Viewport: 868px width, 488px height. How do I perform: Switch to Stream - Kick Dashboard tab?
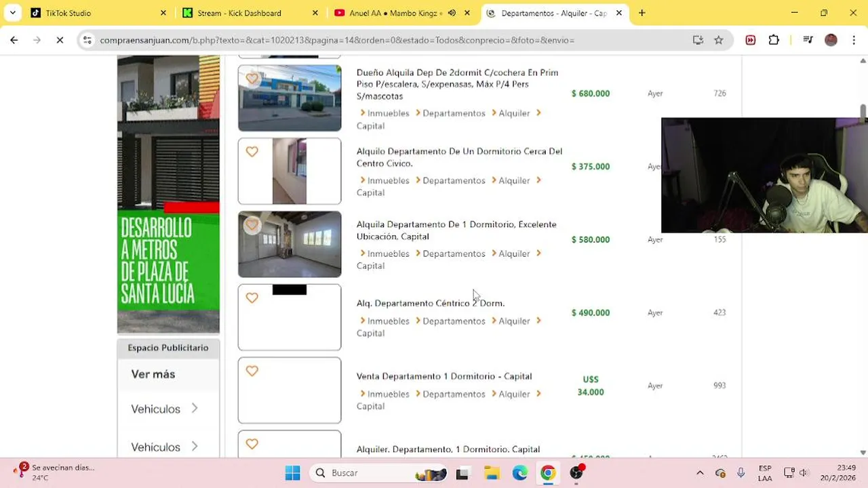[249, 13]
